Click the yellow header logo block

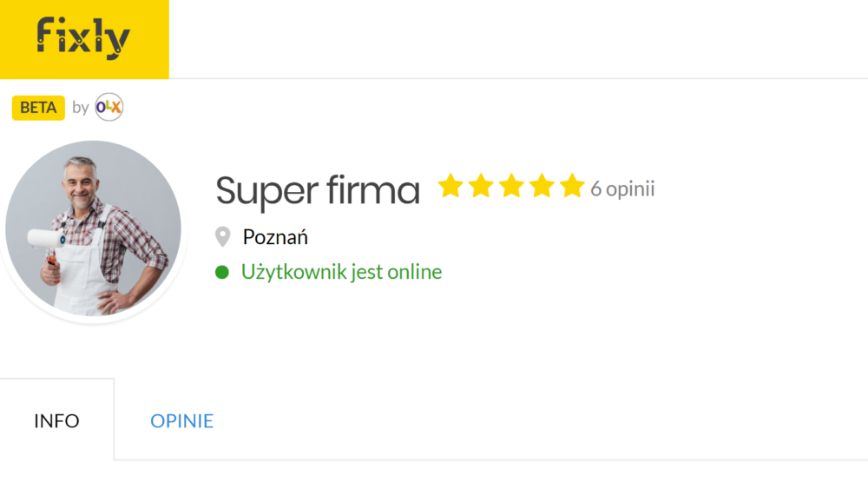84,39
